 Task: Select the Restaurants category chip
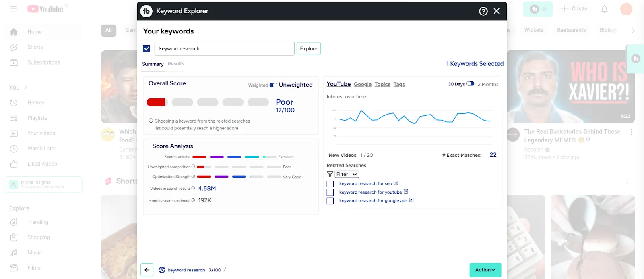[572, 30]
